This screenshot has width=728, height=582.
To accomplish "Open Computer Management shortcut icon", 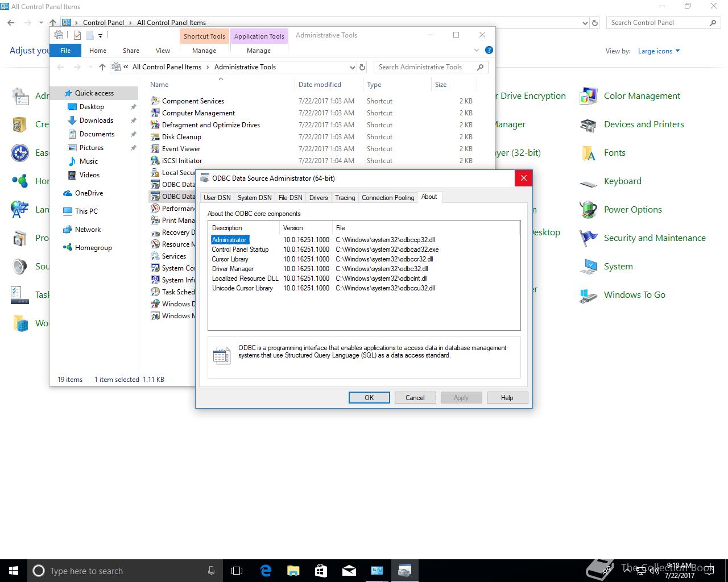I will pos(155,113).
